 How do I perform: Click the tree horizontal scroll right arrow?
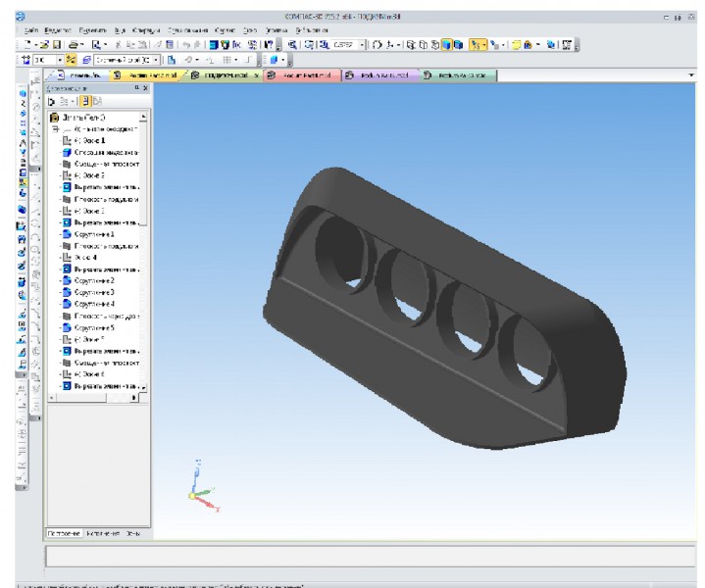134,398
